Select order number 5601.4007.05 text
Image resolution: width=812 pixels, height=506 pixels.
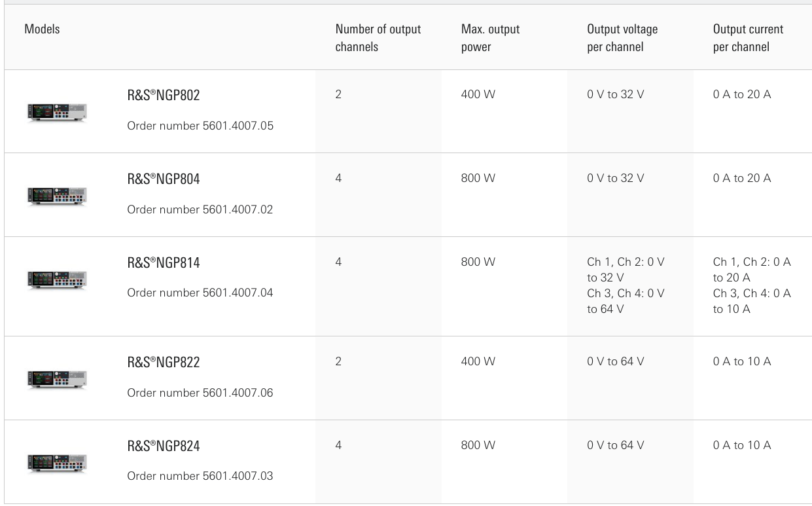(200, 126)
